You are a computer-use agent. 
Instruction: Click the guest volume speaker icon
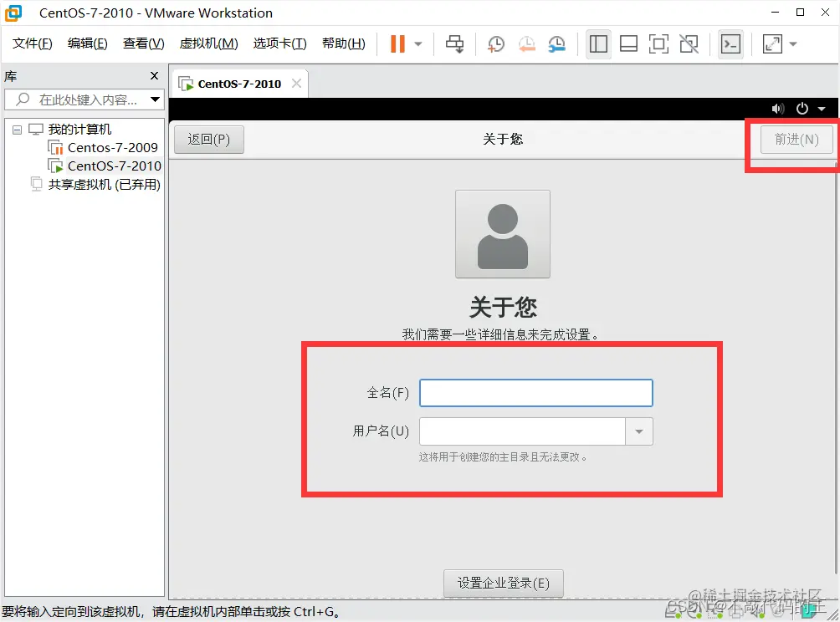pyautogui.click(x=778, y=109)
